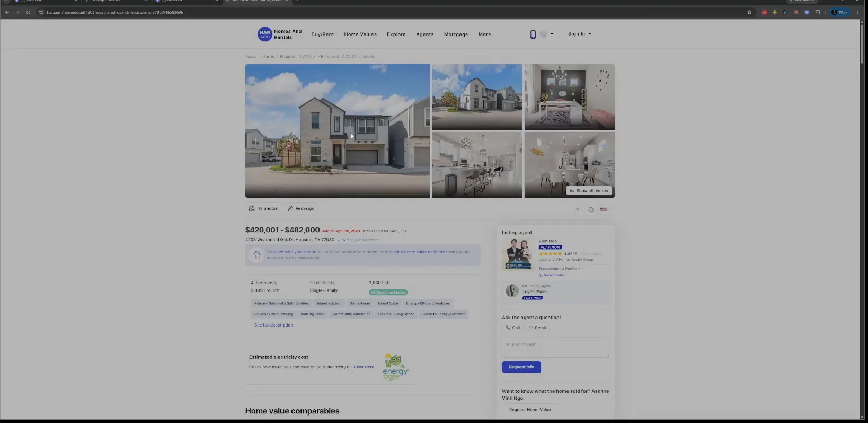Click the Connect with your agent link
The height and width of the screenshot is (423, 868).
coord(291,252)
